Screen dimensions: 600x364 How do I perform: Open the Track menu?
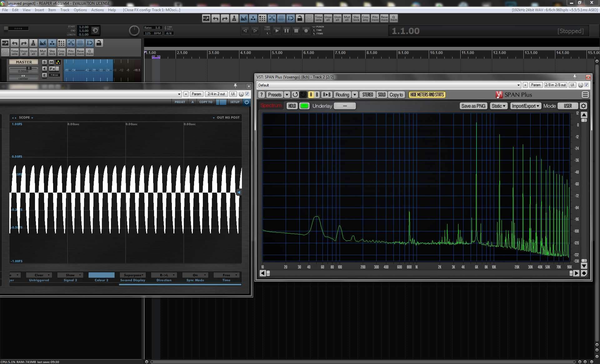(x=65, y=10)
